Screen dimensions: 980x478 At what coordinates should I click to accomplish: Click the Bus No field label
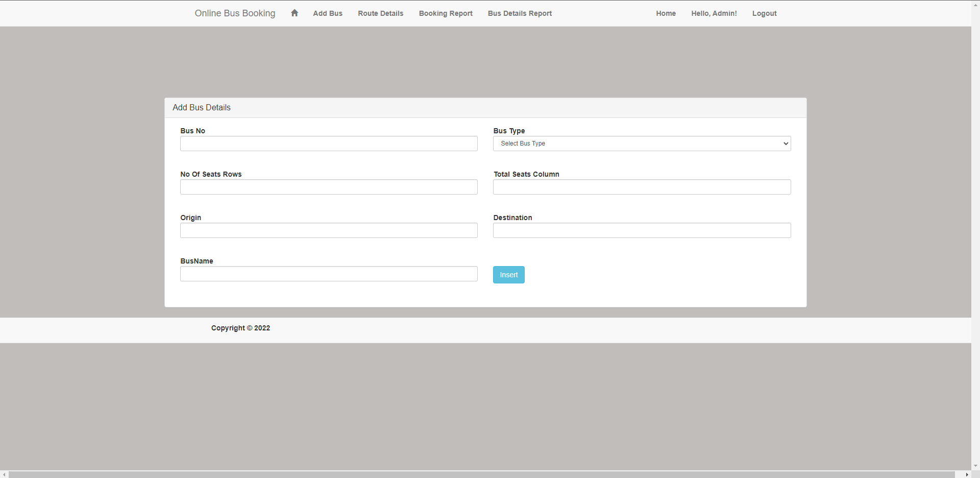tap(192, 131)
